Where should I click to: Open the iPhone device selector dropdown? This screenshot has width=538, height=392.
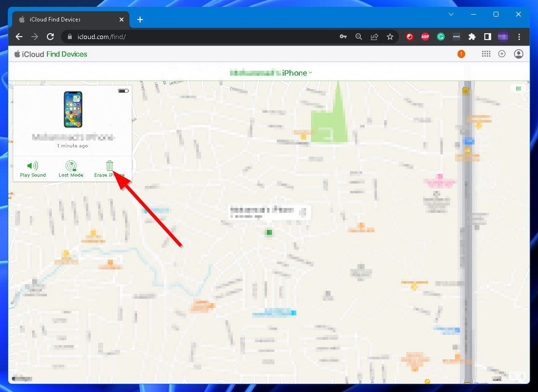271,73
